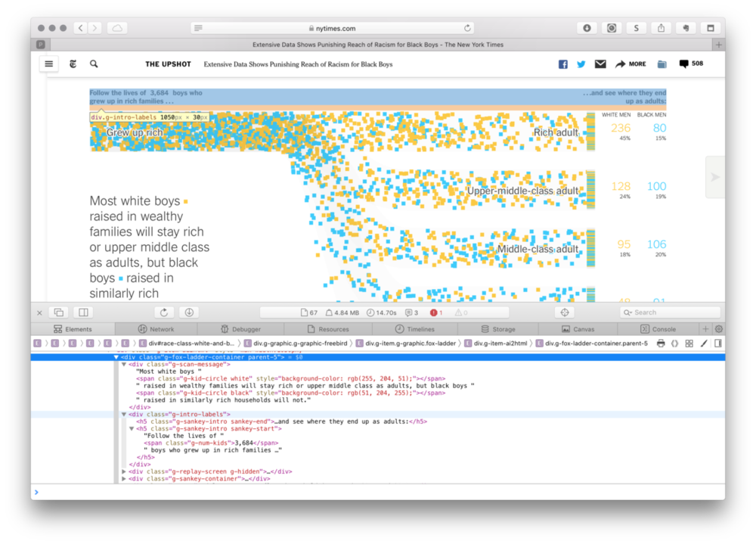Image resolution: width=756 pixels, height=544 pixels.
Task: Reload the page from the address bar
Action: point(467,29)
